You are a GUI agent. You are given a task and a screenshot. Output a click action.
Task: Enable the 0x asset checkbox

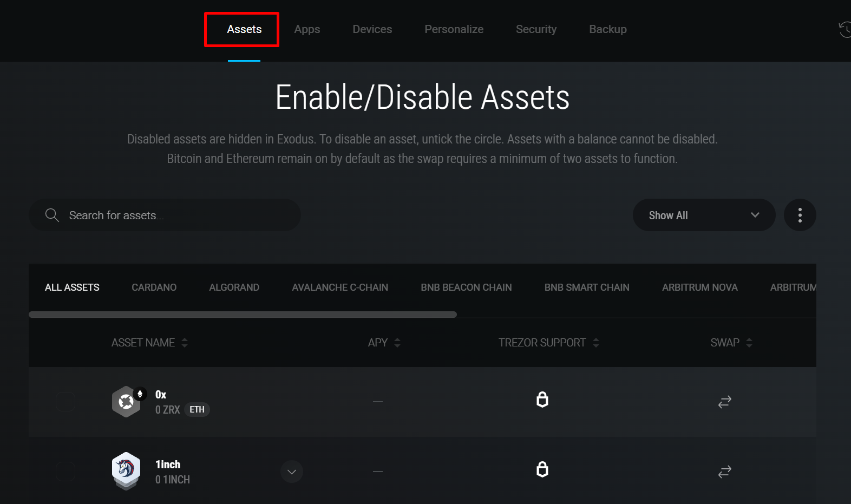pos(66,402)
